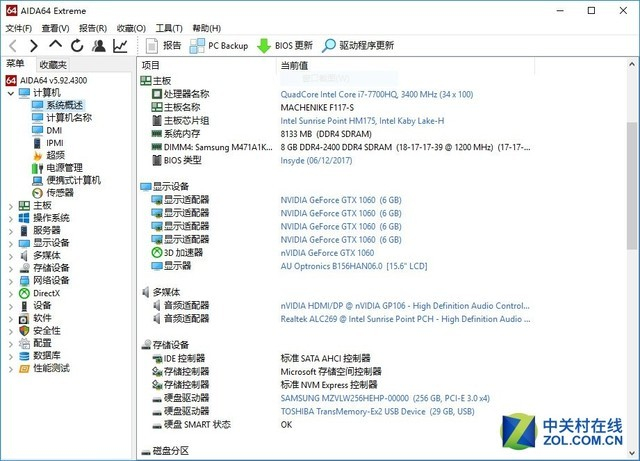640x461 pixels.
Task: Expand the 操作系统 tree node
Action: 11,219
